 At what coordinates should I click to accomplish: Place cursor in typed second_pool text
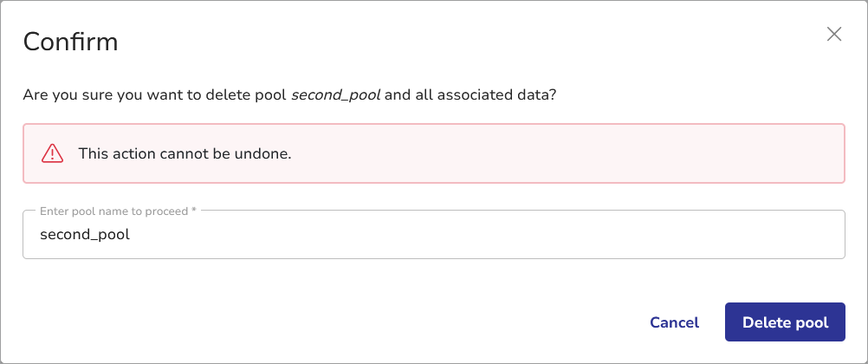pyautogui.click(x=85, y=234)
